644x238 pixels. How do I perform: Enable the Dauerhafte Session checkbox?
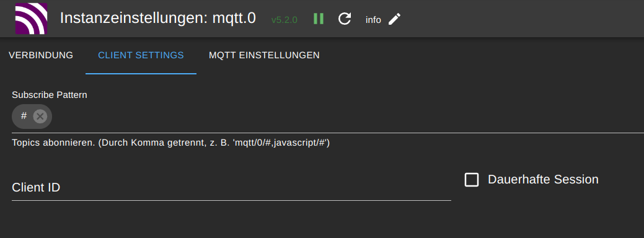pos(472,180)
